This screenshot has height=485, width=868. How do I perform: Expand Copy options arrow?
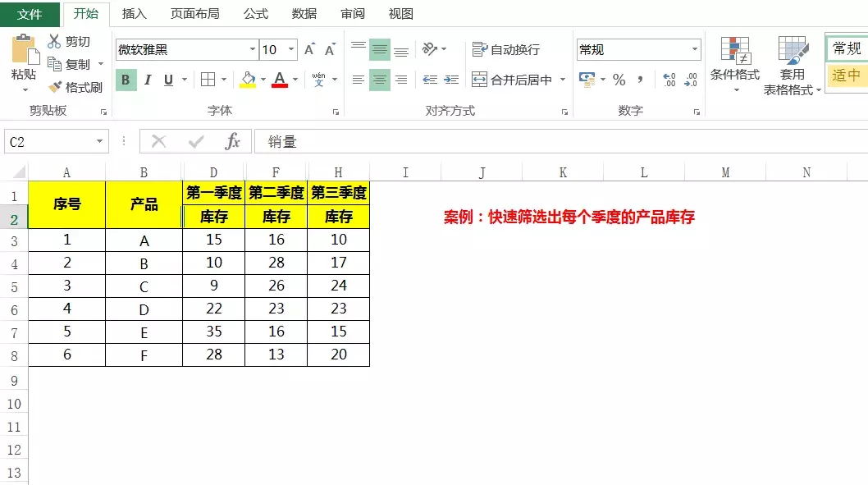[101, 64]
